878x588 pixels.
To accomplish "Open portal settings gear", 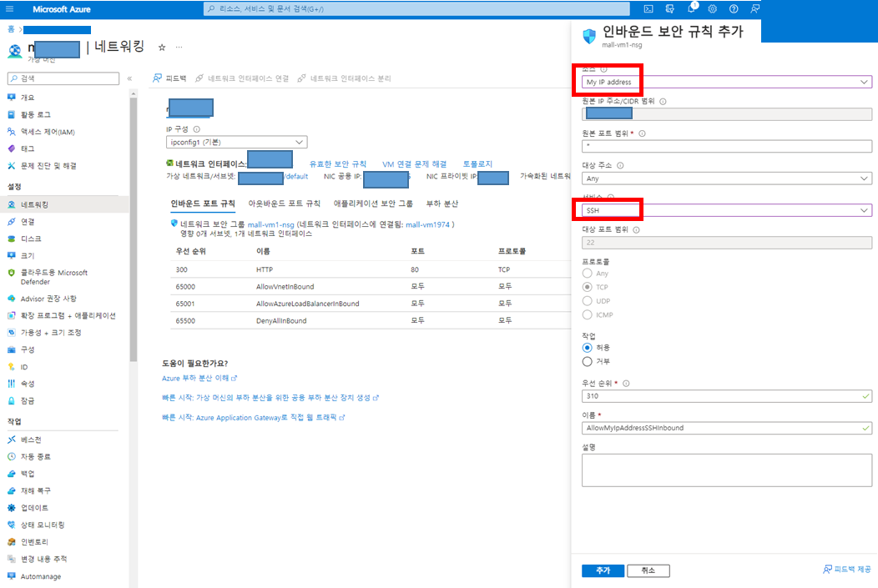I will point(712,9).
